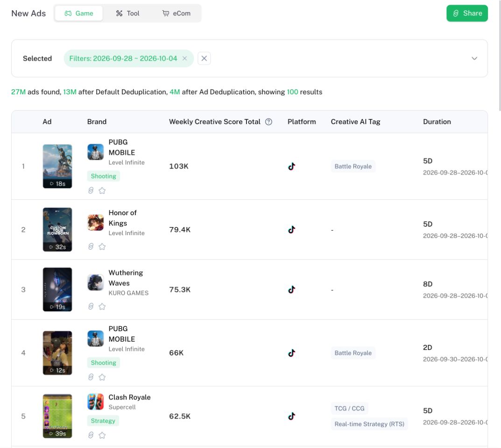This screenshot has height=448, width=501.
Task: Click TikTok platform icon in row 4
Action: tap(291, 353)
